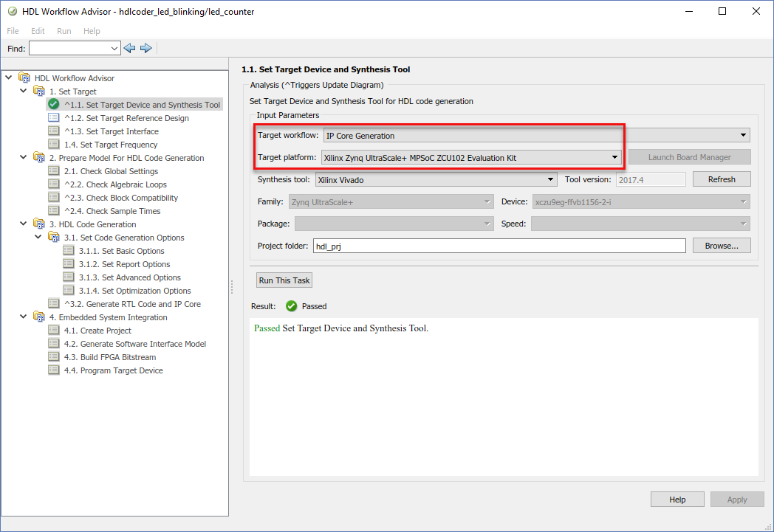Open the Find combo box dropdown
Screen dimensions: 774x532
114,49
